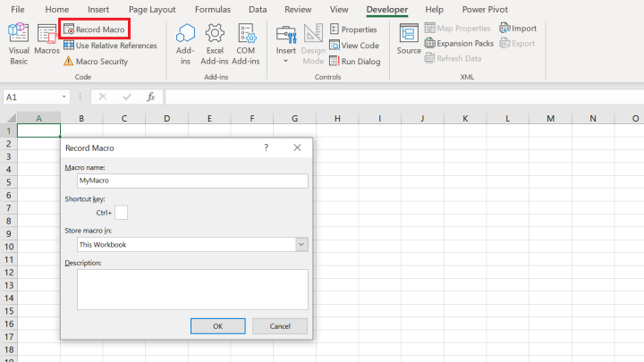Click the dialog help question mark
Screen dimensions: 644x362
(267, 147)
